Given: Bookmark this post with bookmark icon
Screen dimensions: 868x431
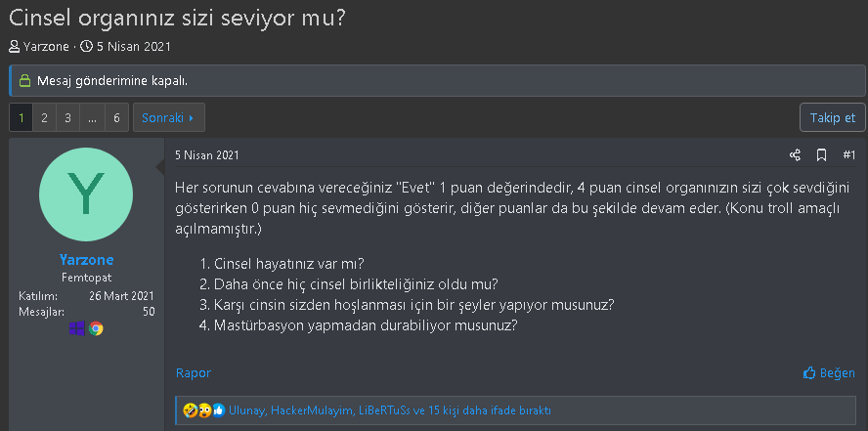Looking at the screenshot, I should [822, 155].
